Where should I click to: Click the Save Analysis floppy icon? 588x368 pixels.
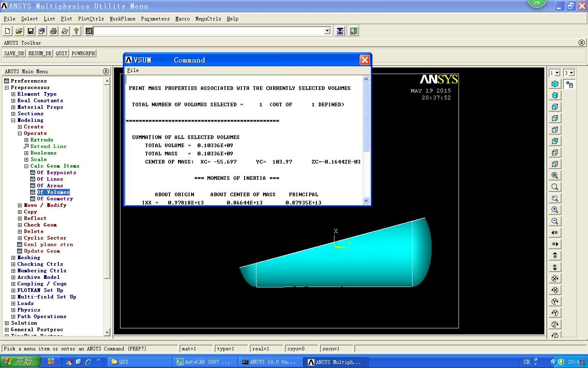coord(30,31)
